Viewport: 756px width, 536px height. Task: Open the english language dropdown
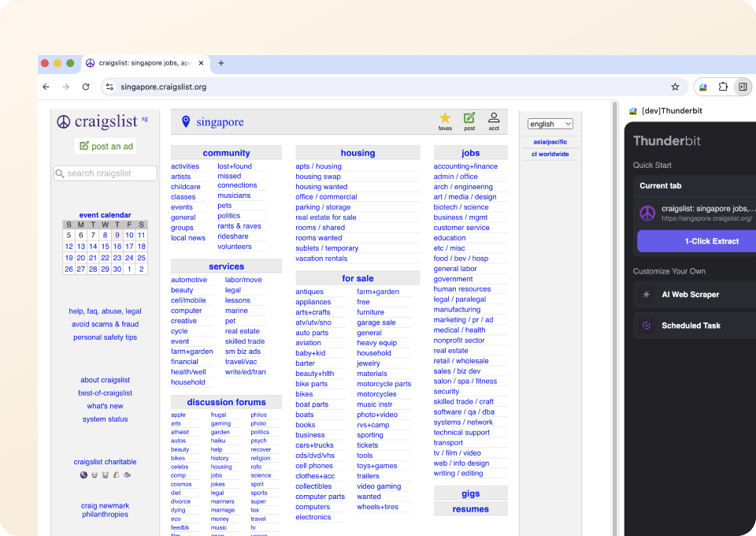(550, 124)
